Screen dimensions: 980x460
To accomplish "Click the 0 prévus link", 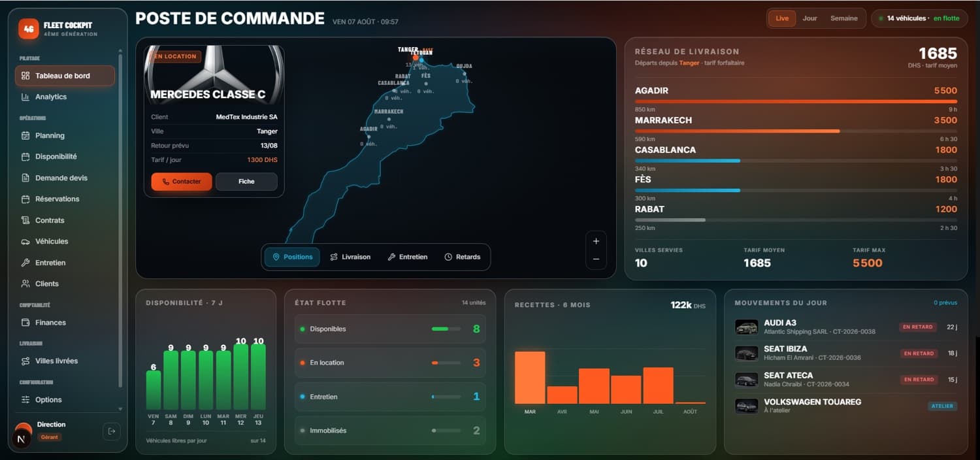I will [945, 303].
